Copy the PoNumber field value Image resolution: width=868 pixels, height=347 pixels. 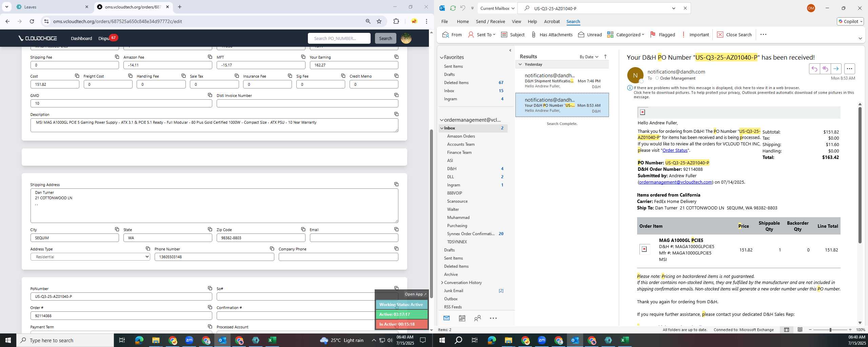pos(210,288)
